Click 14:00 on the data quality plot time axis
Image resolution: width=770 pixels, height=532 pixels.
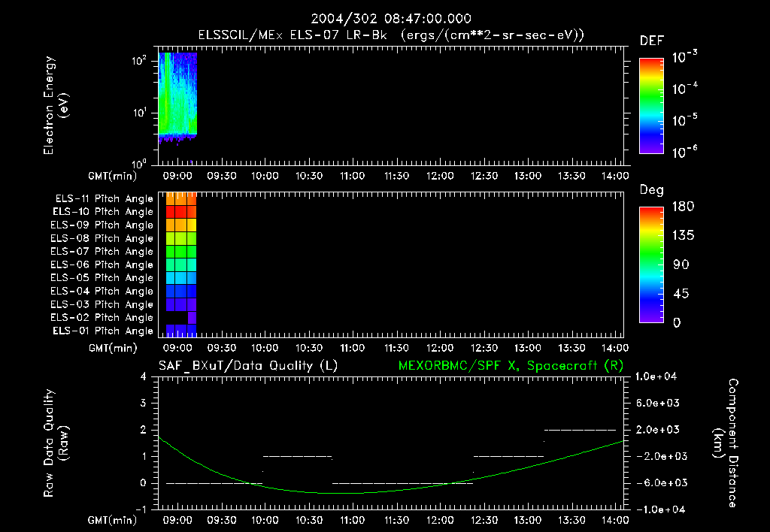coord(615,520)
